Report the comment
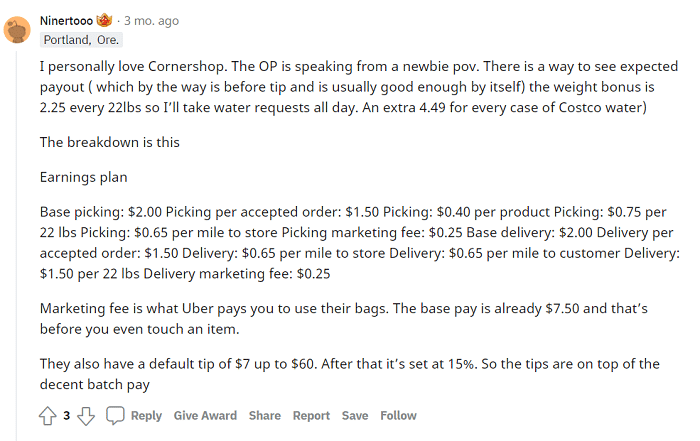 click(x=311, y=416)
